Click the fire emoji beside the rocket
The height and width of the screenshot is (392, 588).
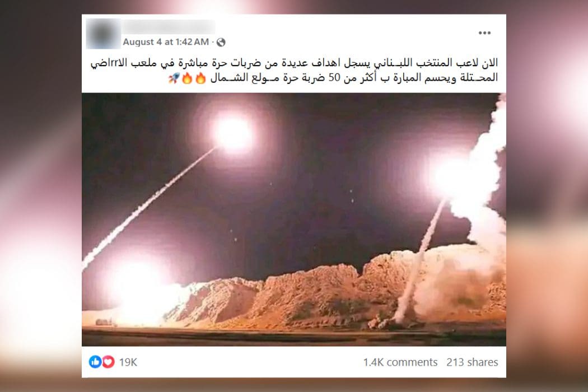point(187,78)
